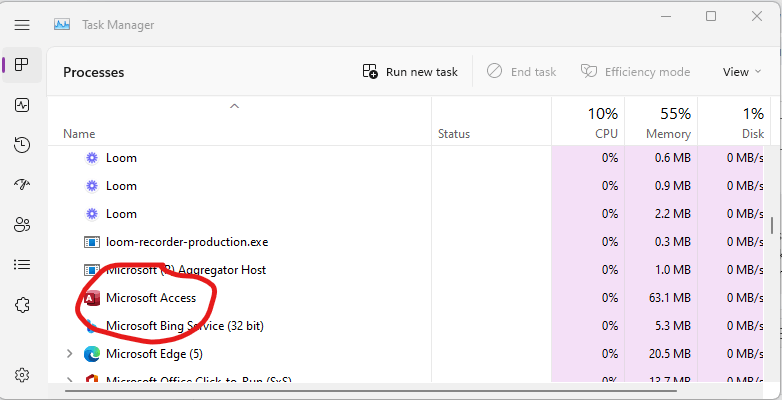The image size is (782, 400).
Task: Select the Microsoft Edge (5) row text
Action: [x=154, y=354]
